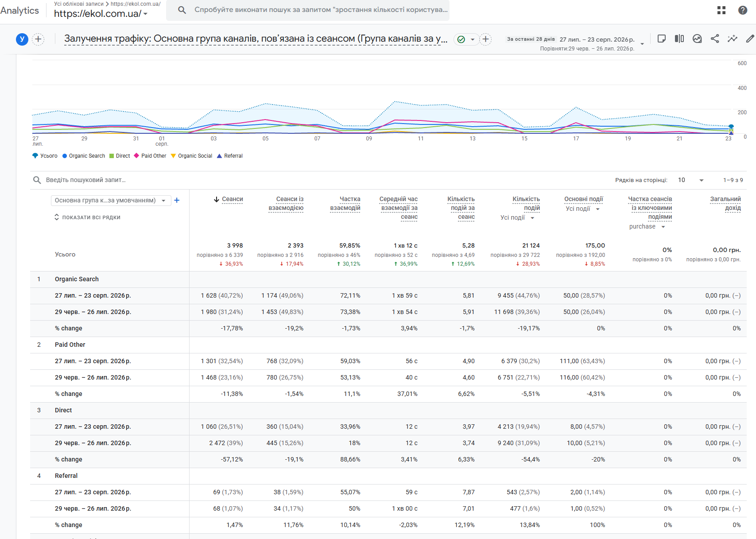Click the edit report pencil icon
The image size is (756, 539).
pyautogui.click(x=750, y=39)
